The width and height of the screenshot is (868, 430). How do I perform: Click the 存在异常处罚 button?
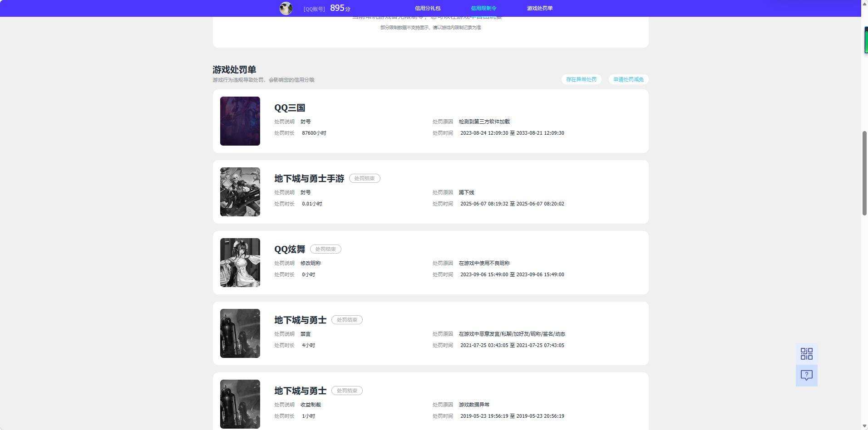(x=582, y=79)
